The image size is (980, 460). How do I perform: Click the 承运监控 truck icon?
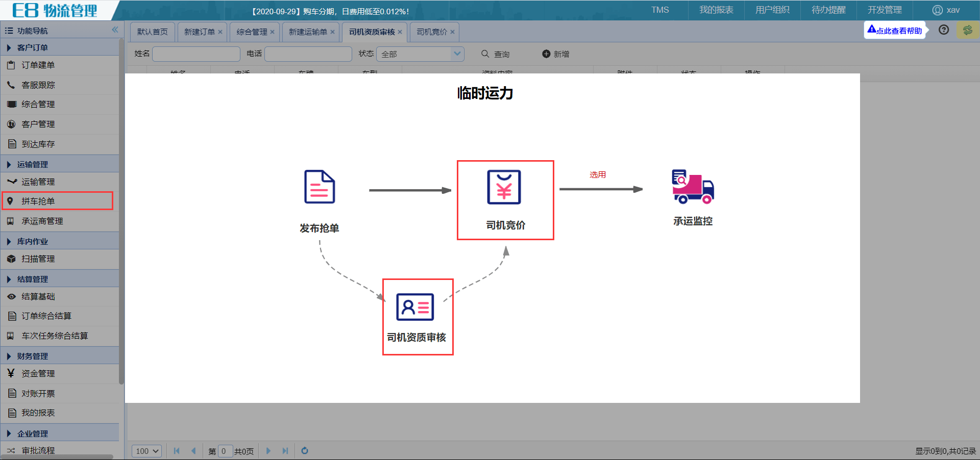coord(693,187)
